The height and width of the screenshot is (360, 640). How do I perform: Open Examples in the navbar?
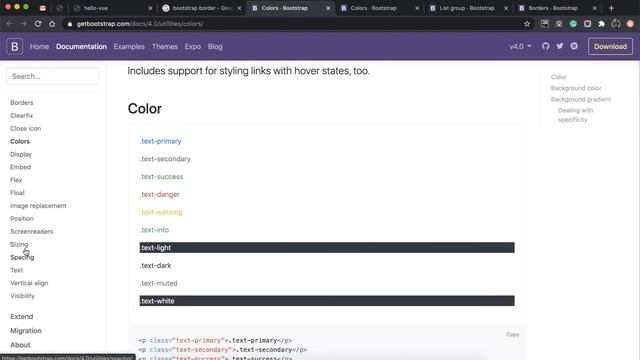point(129,47)
